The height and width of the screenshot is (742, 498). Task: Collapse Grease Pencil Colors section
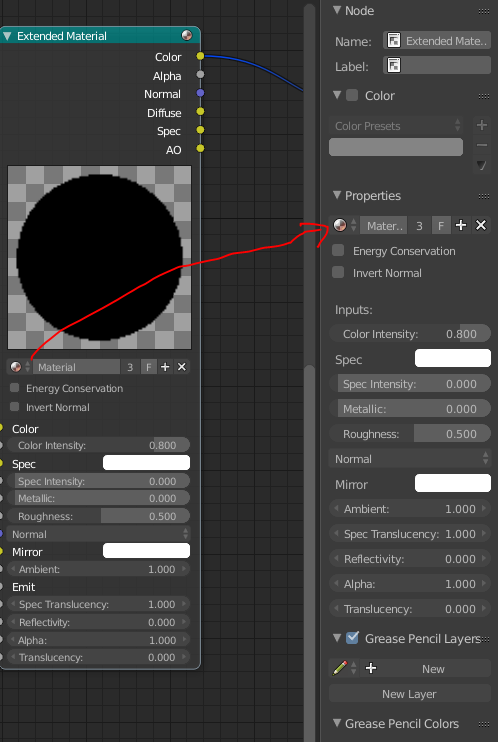[x=337, y=723]
